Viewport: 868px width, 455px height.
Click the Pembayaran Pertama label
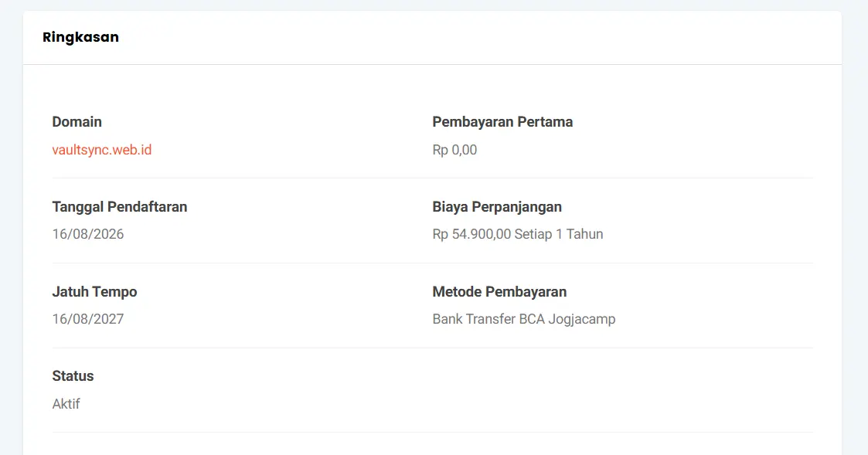(502, 122)
